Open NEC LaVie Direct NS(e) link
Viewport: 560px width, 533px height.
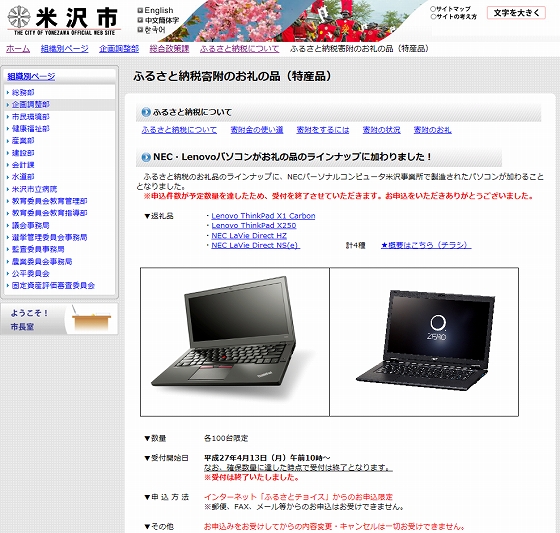point(256,245)
